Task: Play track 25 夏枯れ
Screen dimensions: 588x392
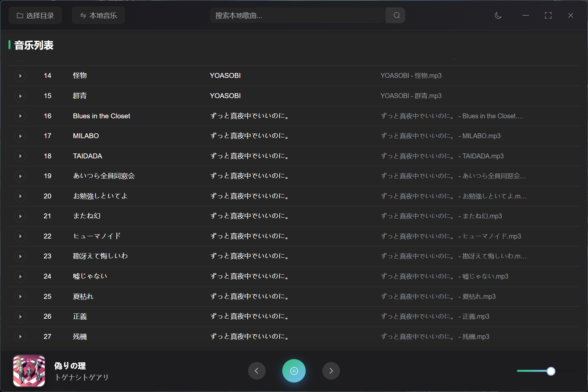Action: pyautogui.click(x=20, y=297)
